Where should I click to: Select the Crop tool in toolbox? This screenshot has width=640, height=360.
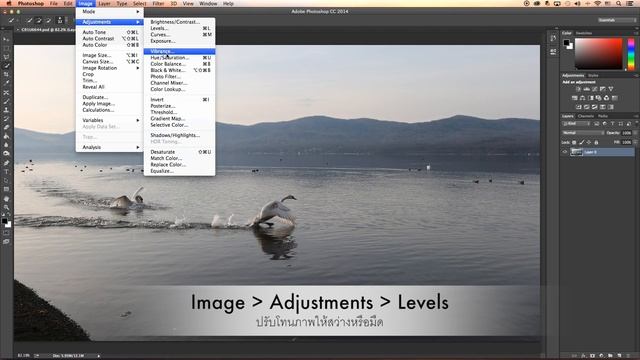tap(6, 75)
